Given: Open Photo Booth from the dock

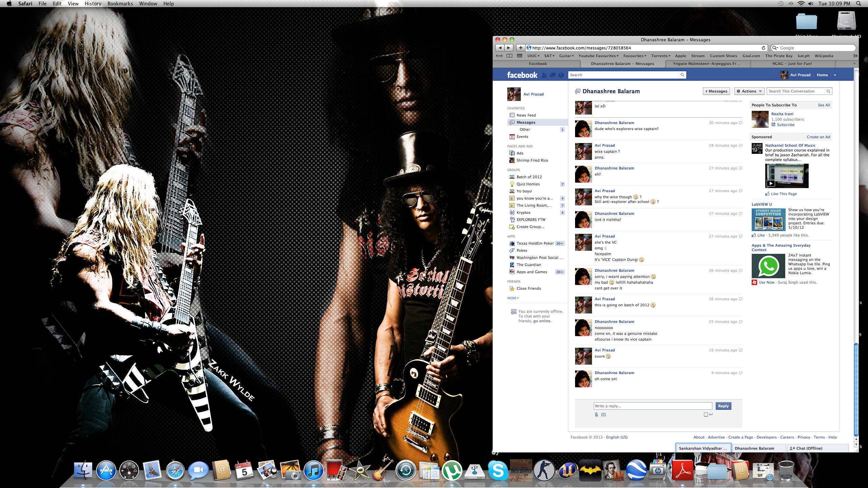Looking at the screenshot, I should click(336, 470).
